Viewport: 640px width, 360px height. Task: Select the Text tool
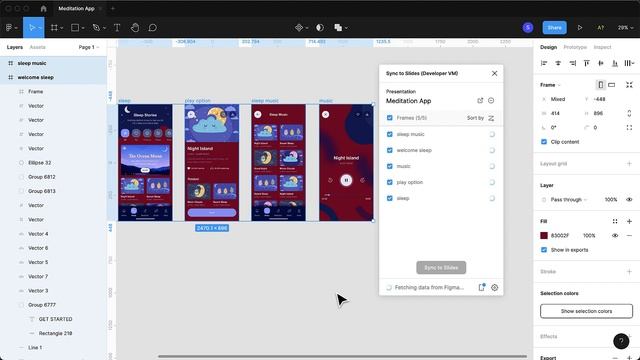tap(117, 28)
